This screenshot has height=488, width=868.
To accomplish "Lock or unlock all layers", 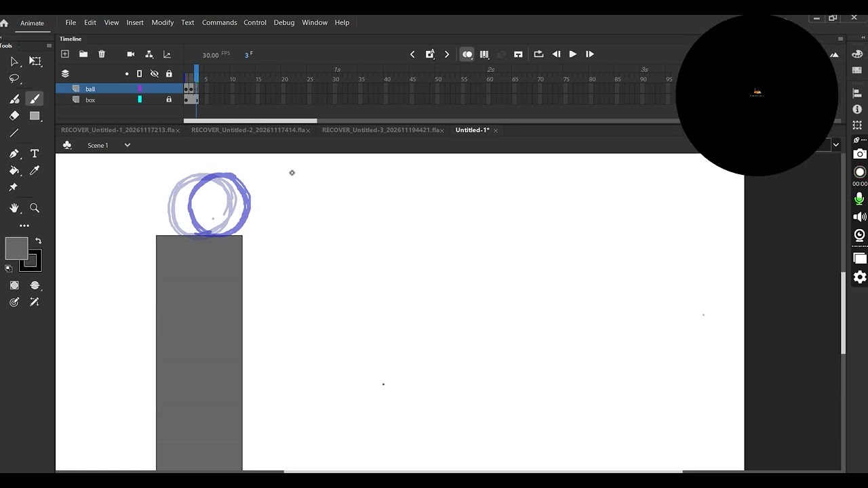I will point(169,74).
